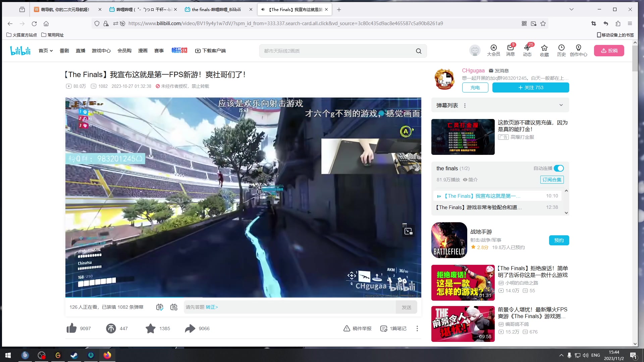Screen dimensions: 644x362
Task: Click the 转正> link
Action: tap(212, 307)
